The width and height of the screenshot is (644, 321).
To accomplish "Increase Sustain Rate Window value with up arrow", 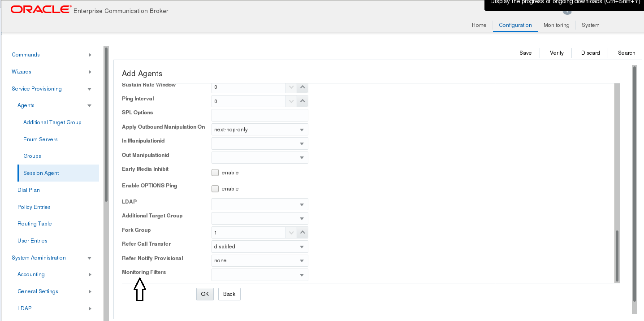I will (x=303, y=87).
